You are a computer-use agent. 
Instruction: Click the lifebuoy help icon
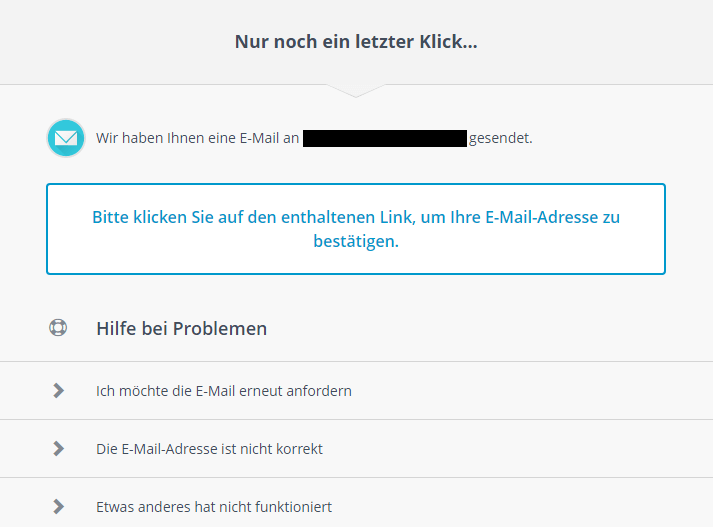(x=58, y=327)
